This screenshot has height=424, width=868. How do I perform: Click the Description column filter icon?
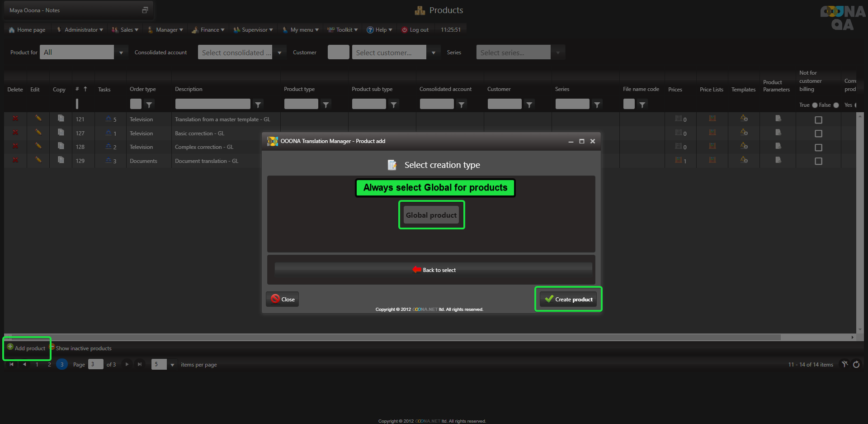click(x=258, y=105)
